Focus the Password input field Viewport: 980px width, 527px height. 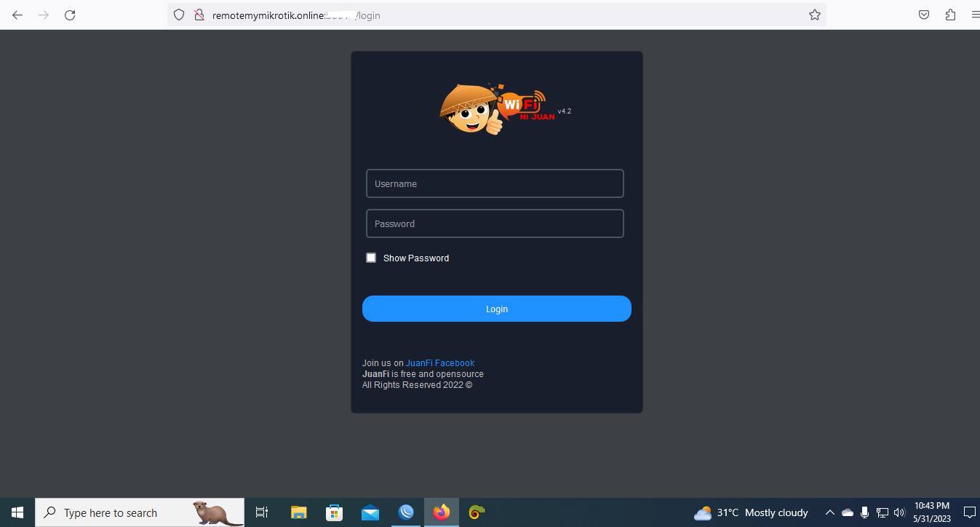pyautogui.click(x=495, y=223)
